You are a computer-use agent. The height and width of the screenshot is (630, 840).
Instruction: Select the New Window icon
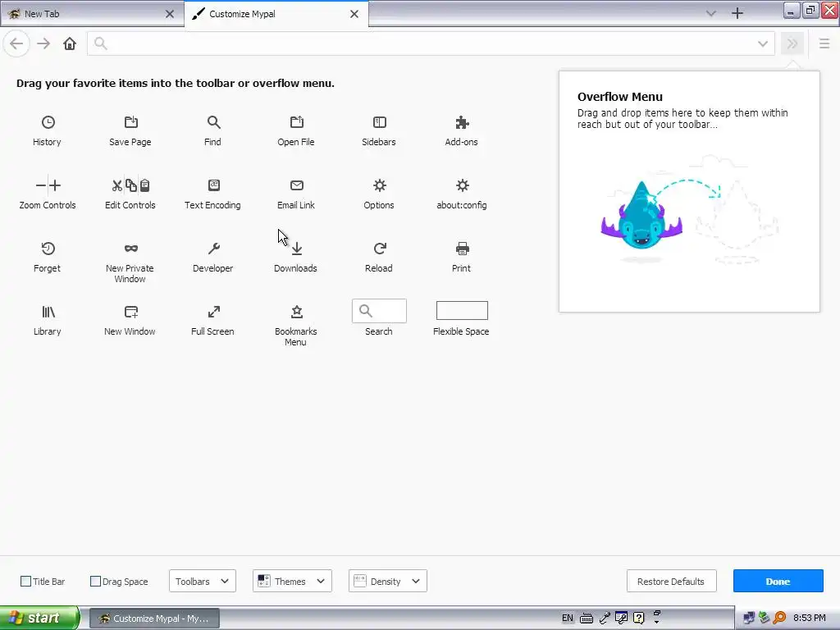130,312
